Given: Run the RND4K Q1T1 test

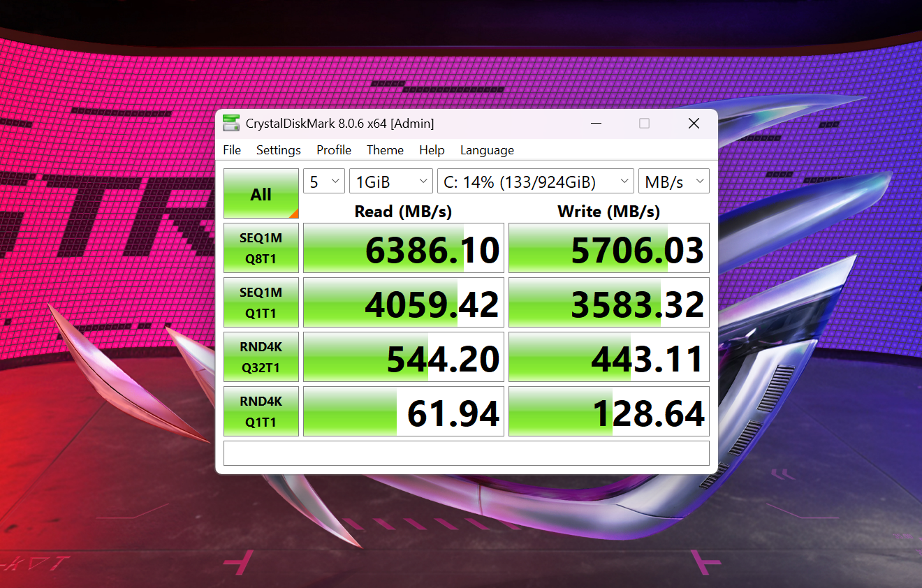Looking at the screenshot, I should [261, 411].
